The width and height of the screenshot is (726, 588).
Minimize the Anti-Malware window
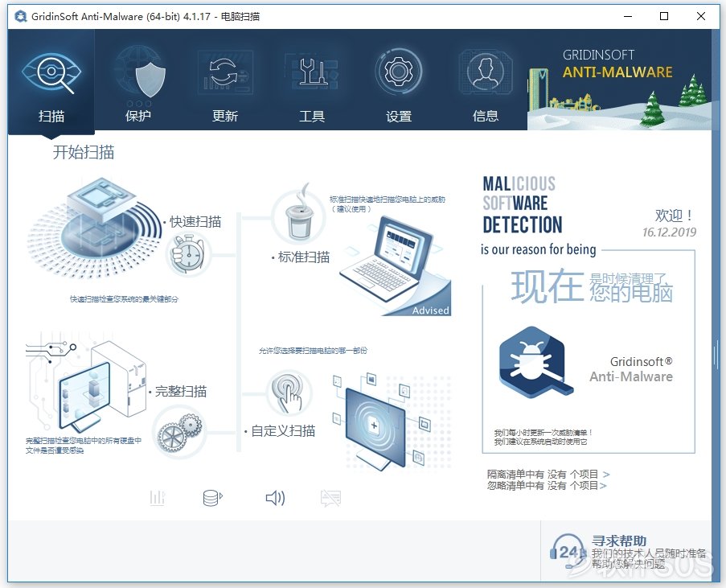click(x=628, y=17)
